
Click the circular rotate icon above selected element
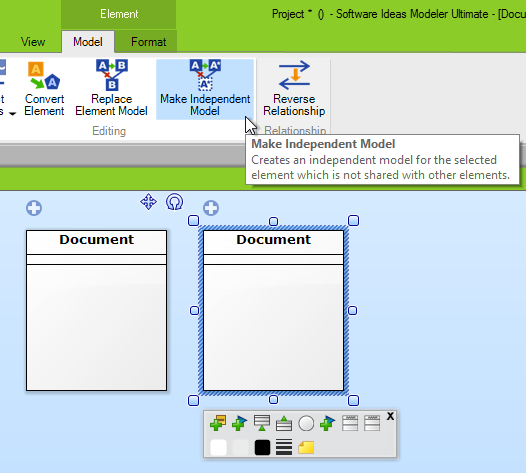click(x=174, y=202)
